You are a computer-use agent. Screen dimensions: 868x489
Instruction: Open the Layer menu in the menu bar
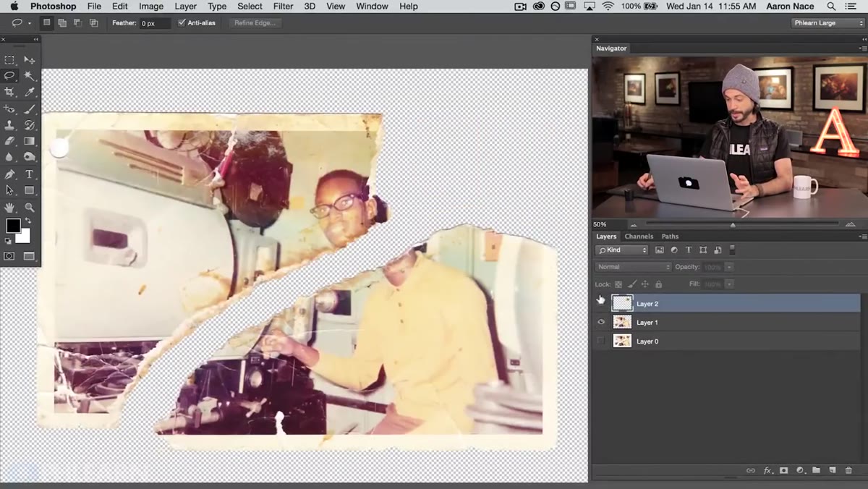(x=186, y=7)
